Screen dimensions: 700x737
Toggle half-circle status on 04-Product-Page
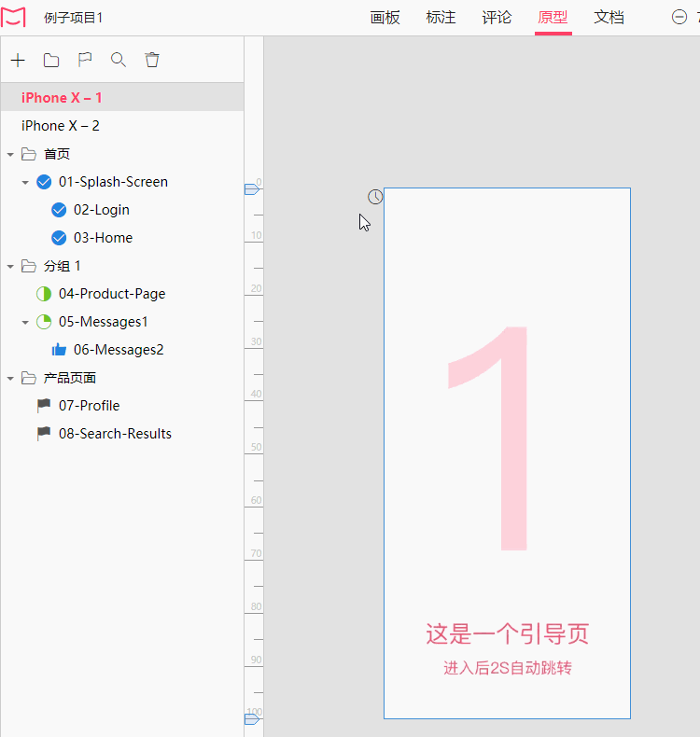(44, 294)
